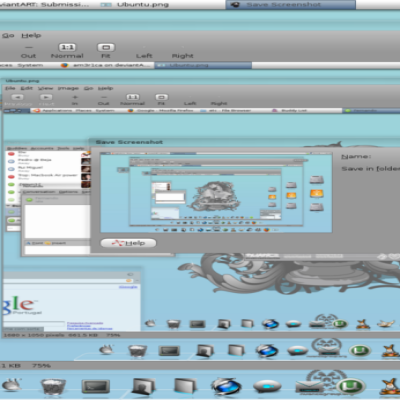The height and width of the screenshot is (400, 400).
Task: Click the Save in folder label
Action: 371,169
